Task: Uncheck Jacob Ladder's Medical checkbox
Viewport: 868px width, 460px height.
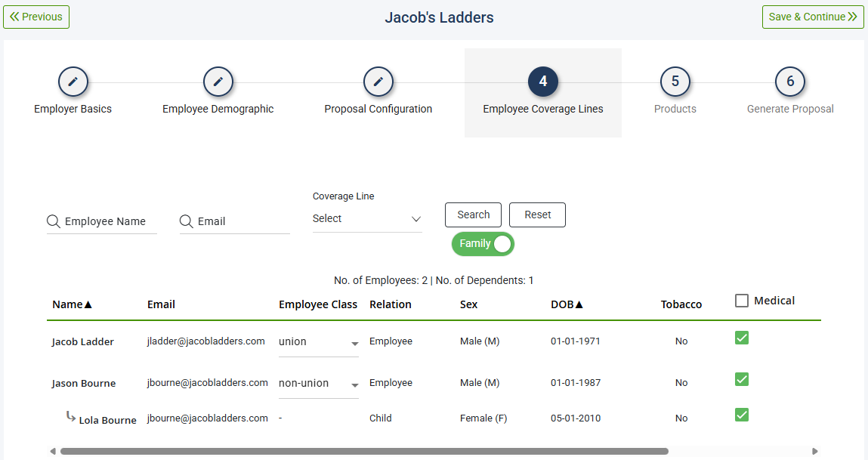Action: (x=741, y=338)
